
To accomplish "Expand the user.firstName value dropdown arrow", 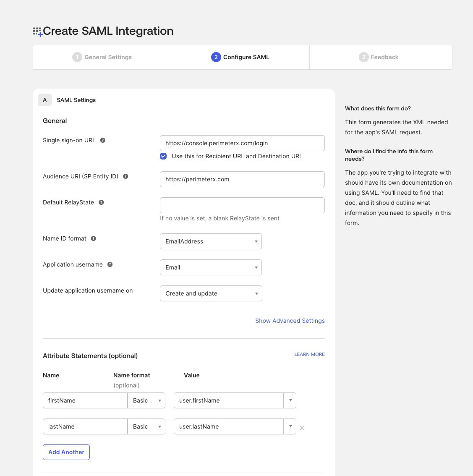I will coord(290,400).
